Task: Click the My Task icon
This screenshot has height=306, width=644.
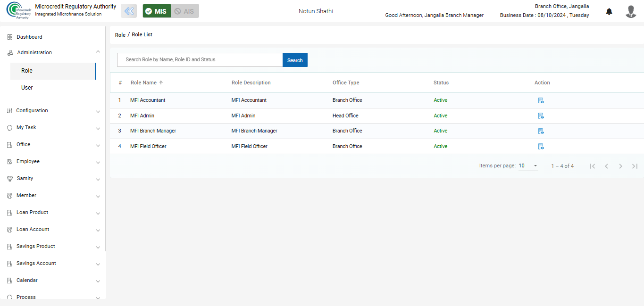Action: (x=10, y=128)
